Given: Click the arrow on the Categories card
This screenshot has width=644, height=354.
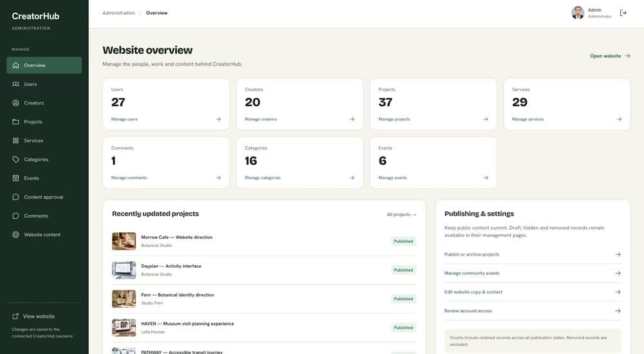Looking at the screenshot, I should pyautogui.click(x=352, y=178).
